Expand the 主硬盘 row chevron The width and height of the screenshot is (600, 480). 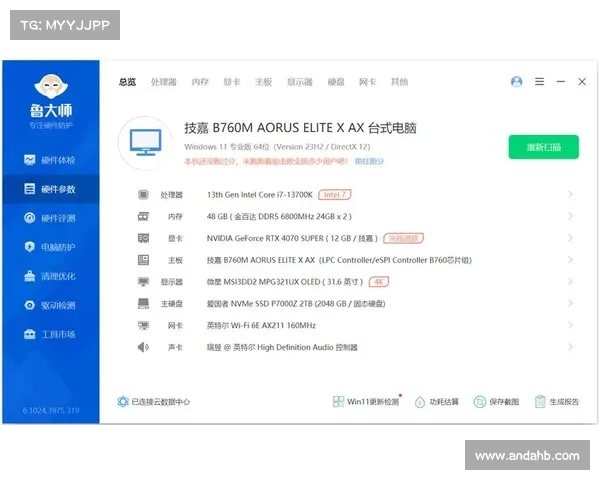coord(570,304)
